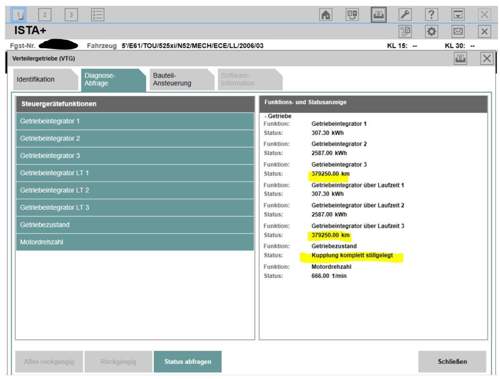Click the Kupplung komplett stillgelegt status
This screenshot has width=500, height=379.
(352, 256)
